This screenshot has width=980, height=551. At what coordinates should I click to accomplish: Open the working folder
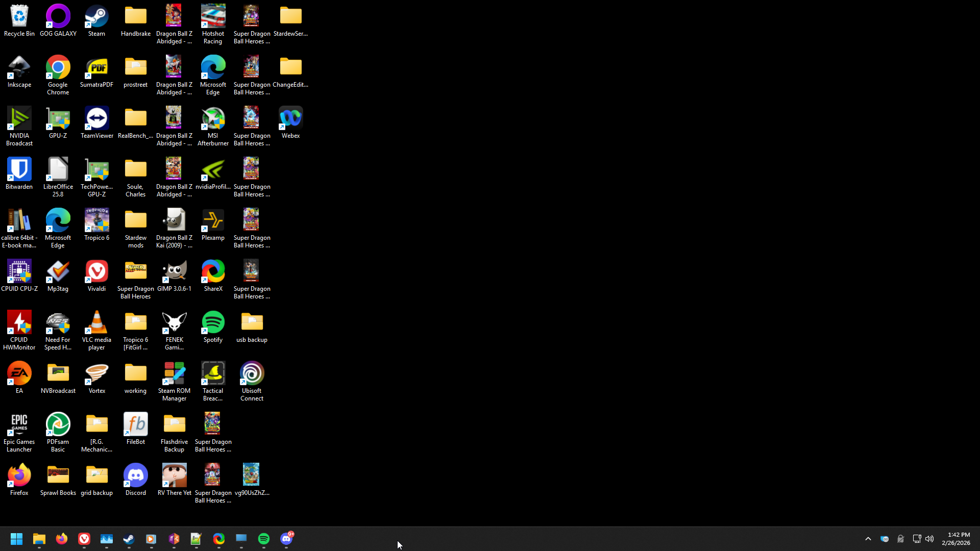[136, 378]
